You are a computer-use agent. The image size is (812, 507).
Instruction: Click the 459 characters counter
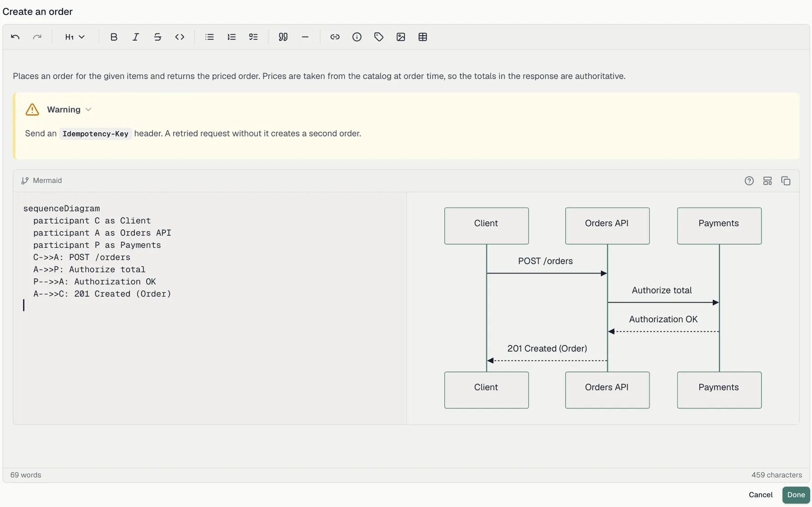(776, 475)
